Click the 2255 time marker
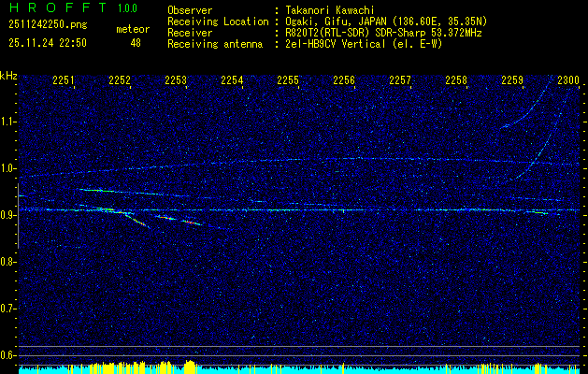 (x=288, y=81)
